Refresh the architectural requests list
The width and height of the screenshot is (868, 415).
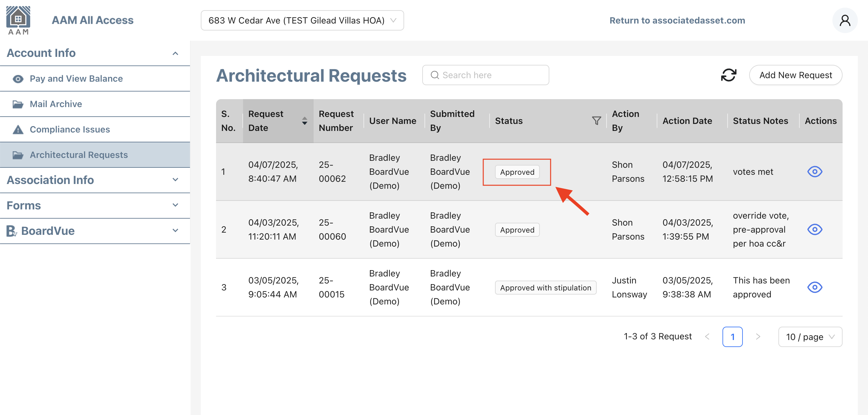click(729, 75)
